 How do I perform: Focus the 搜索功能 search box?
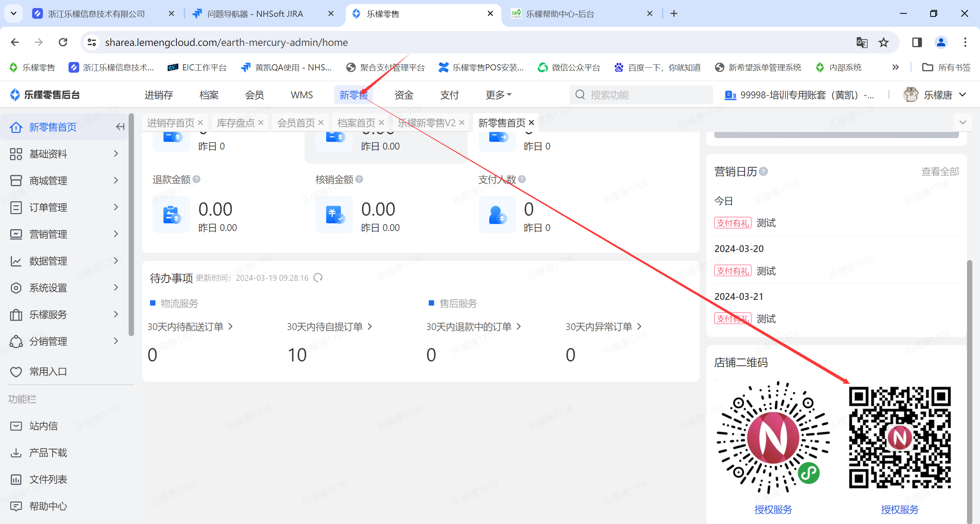pyautogui.click(x=641, y=95)
